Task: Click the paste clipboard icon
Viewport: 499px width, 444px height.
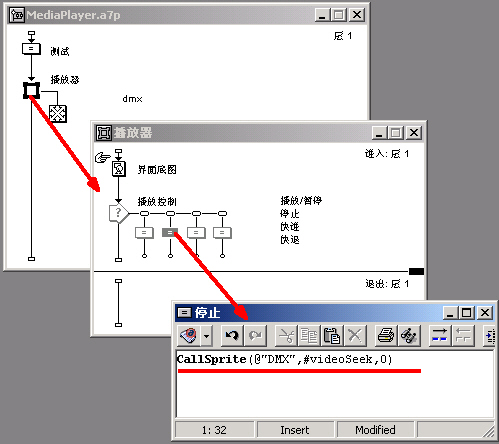Action: tap(332, 335)
